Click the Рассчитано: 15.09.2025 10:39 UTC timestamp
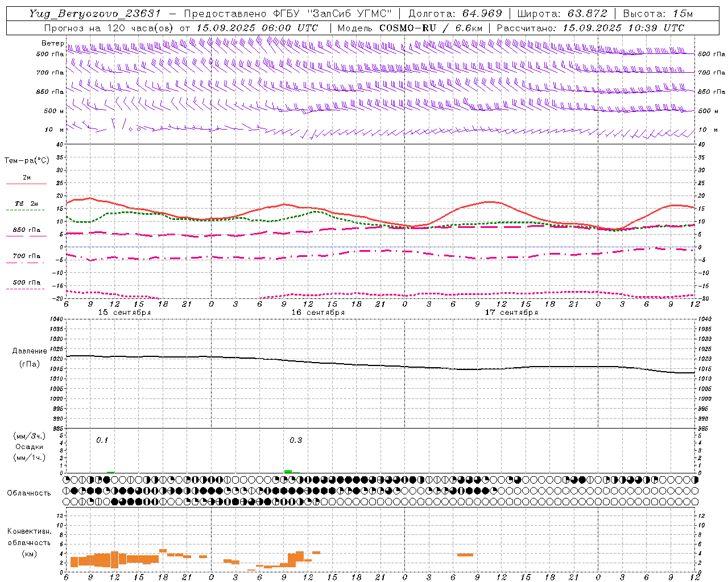The width and height of the screenshot is (728, 582). pos(590,28)
